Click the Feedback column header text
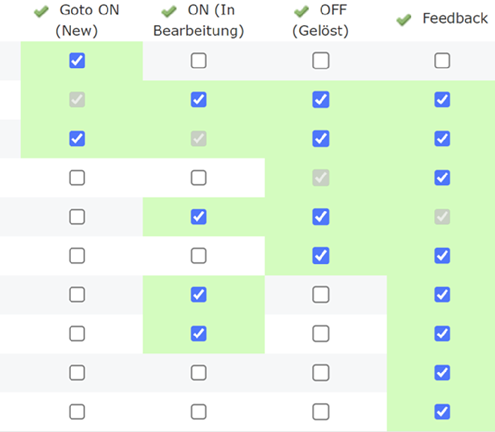This screenshot has width=495, height=432. [x=455, y=18]
